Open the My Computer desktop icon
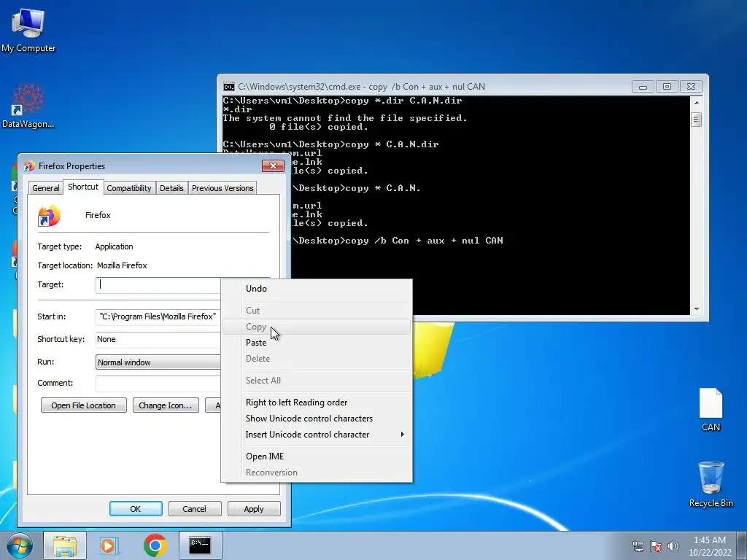 [28, 29]
